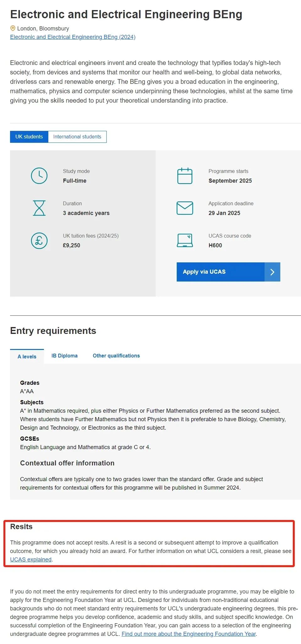Click the envelope Application deadline icon
This screenshot has height=644, width=301.
click(185, 208)
